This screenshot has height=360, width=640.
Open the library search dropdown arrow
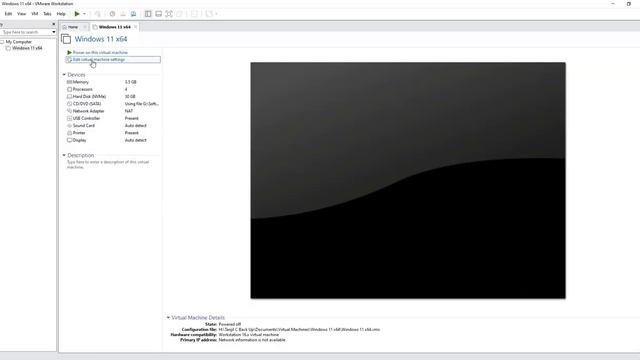(x=53, y=32)
